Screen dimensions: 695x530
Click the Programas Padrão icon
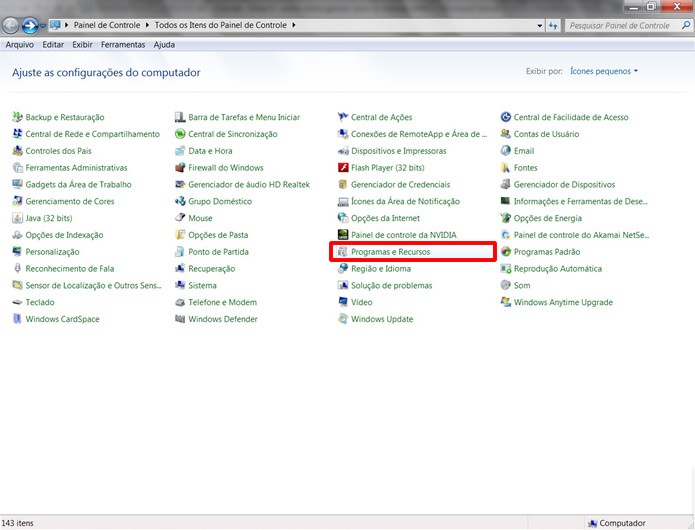coord(506,252)
